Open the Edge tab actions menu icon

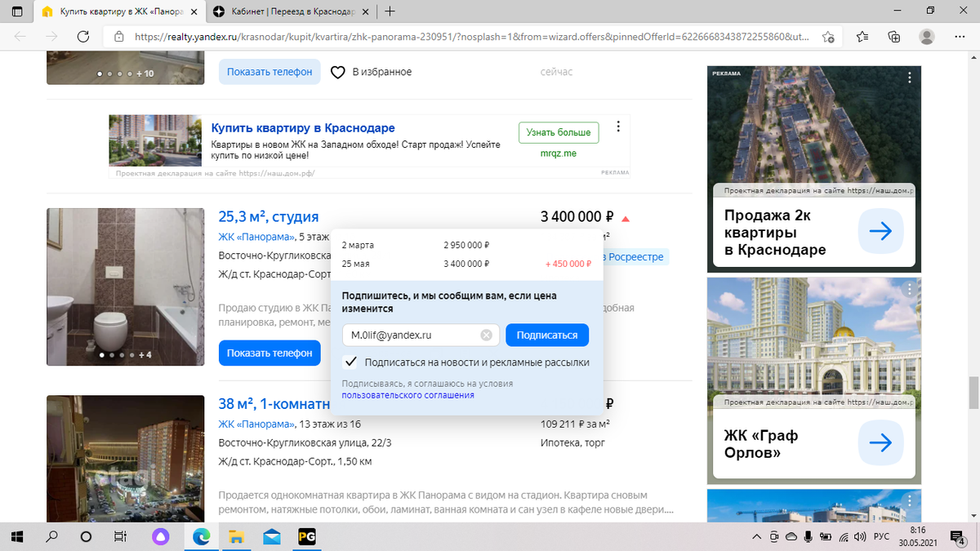coord(17,11)
